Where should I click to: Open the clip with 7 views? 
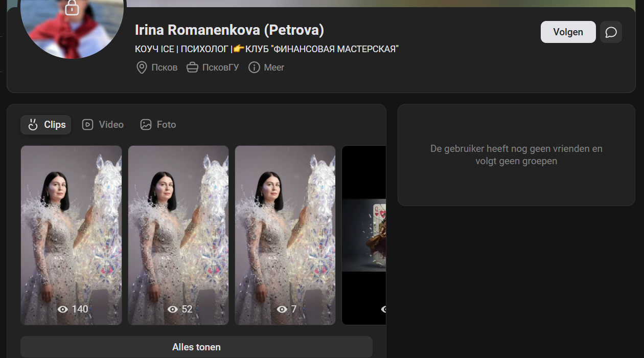pos(285,235)
